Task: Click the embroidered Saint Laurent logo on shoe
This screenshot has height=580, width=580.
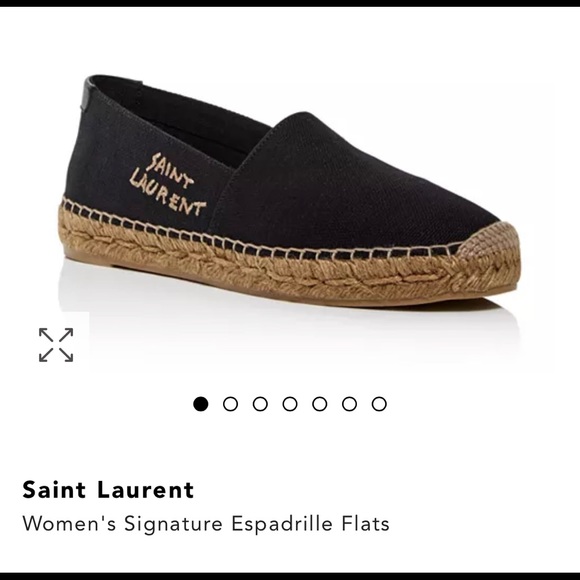Action: pos(167,184)
